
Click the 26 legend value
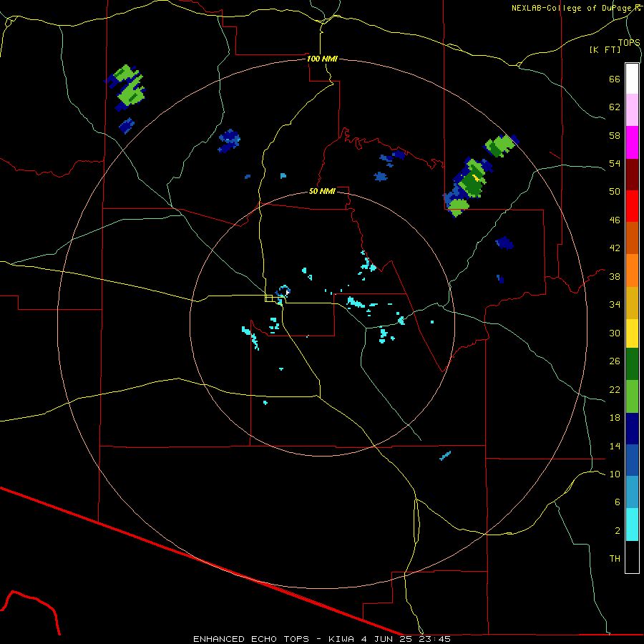pos(615,361)
